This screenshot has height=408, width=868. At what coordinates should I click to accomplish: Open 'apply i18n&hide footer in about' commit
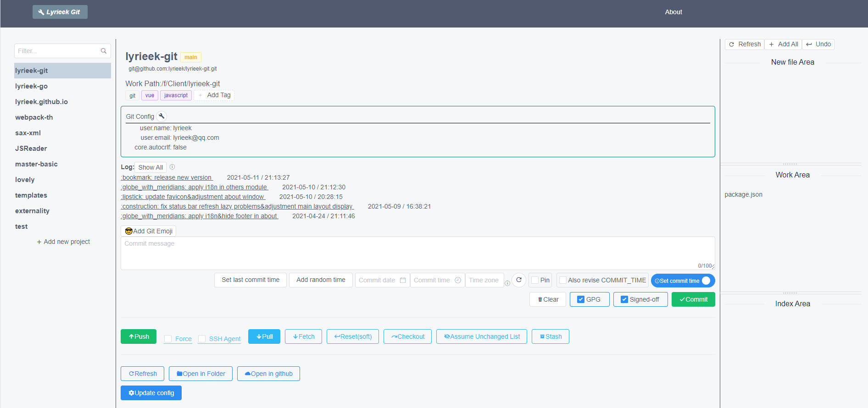200,216
